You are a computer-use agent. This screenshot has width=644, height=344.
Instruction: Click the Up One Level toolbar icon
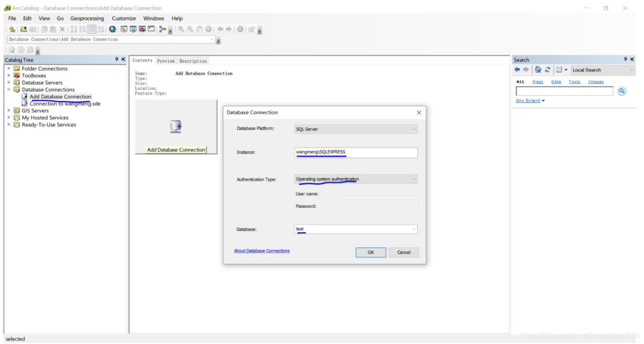13,29
